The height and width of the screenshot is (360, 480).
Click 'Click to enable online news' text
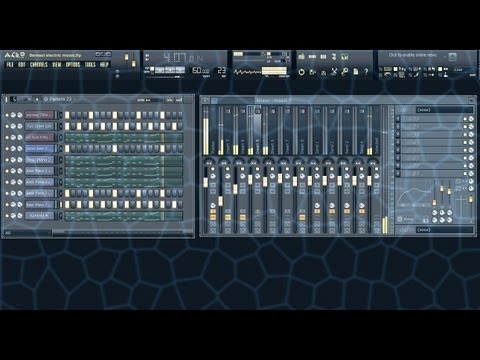[413, 55]
